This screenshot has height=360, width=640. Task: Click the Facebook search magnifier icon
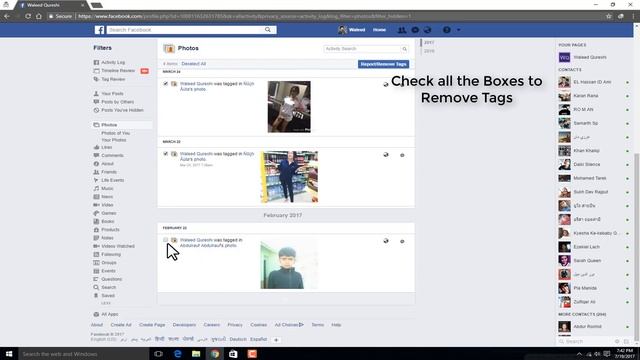click(x=268, y=30)
